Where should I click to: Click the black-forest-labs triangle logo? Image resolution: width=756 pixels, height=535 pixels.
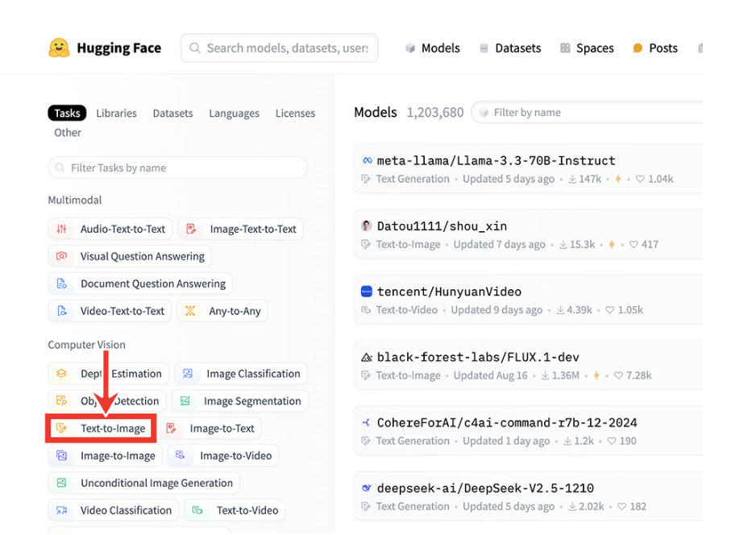click(x=367, y=357)
